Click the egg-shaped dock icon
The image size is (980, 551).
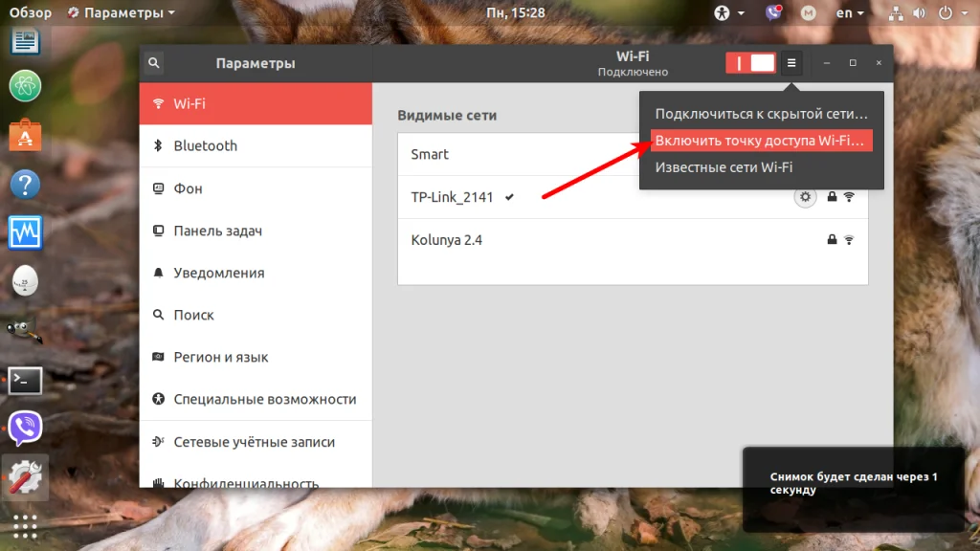(x=25, y=281)
